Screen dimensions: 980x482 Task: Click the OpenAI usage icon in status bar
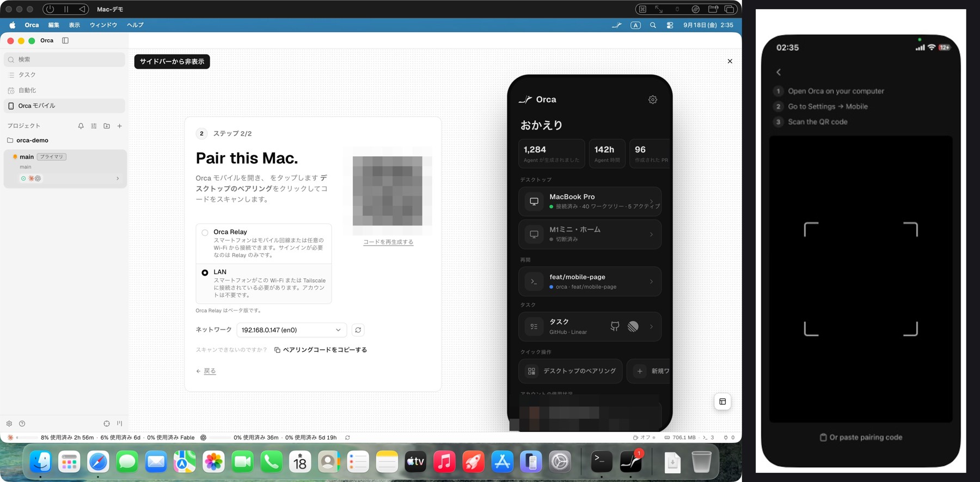(x=204, y=437)
